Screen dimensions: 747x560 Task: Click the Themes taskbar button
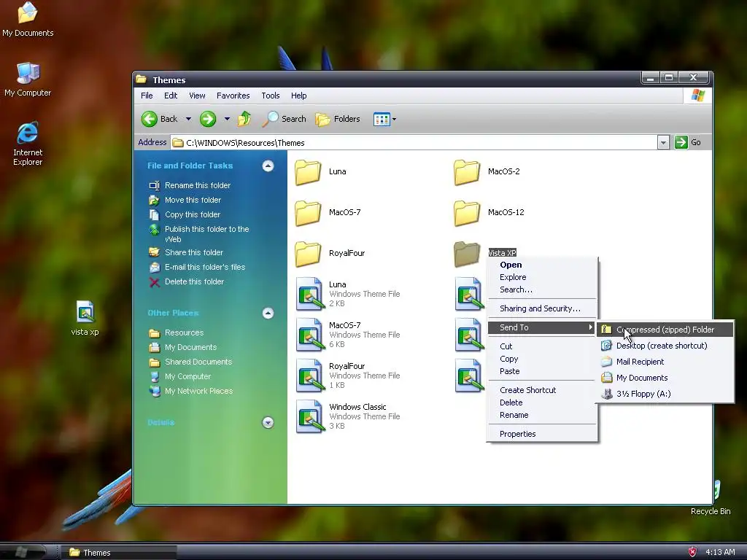point(118,553)
